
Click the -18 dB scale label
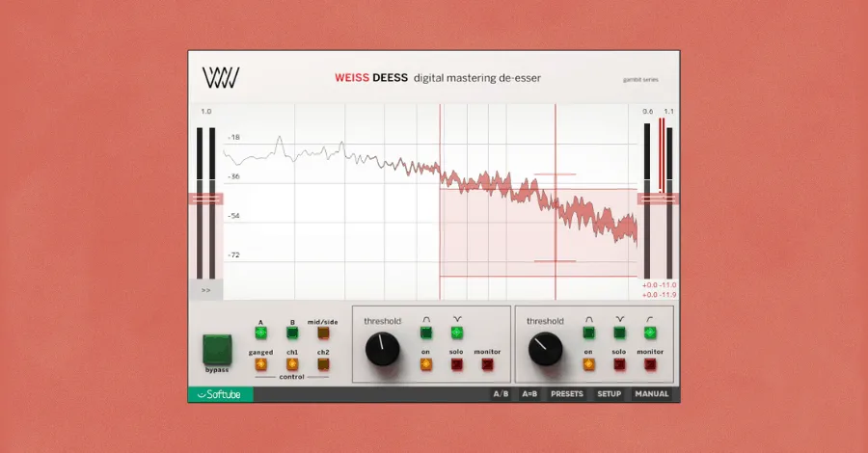pos(233,137)
